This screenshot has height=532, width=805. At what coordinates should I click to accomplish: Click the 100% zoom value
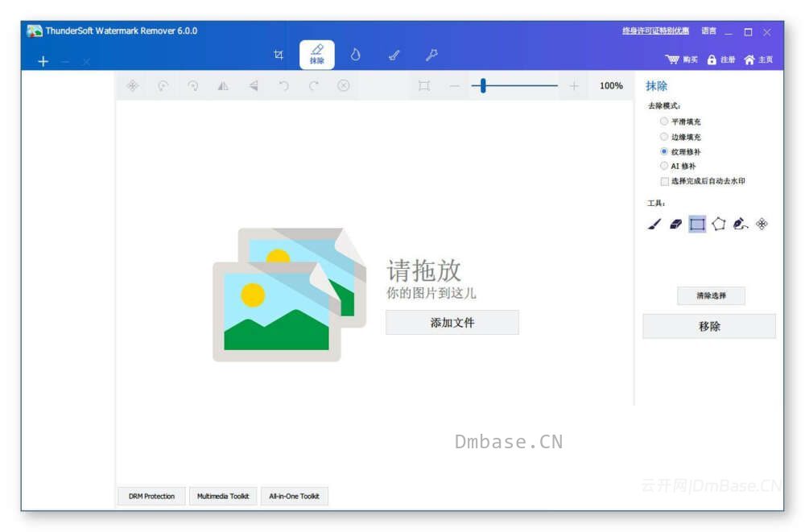(611, 86)
